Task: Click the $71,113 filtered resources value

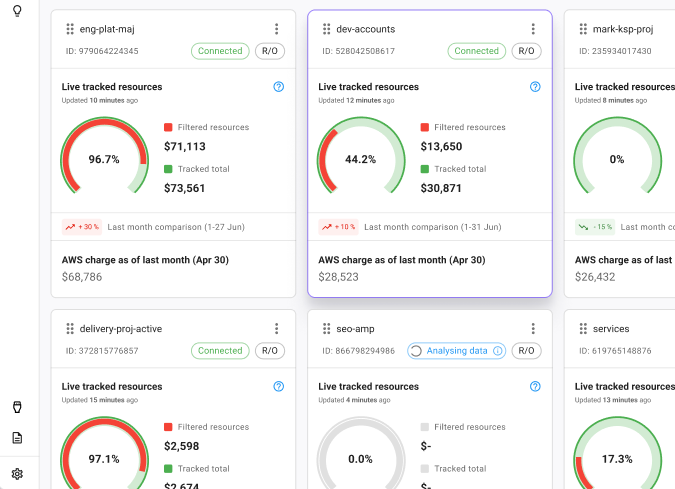Action: 185,146
